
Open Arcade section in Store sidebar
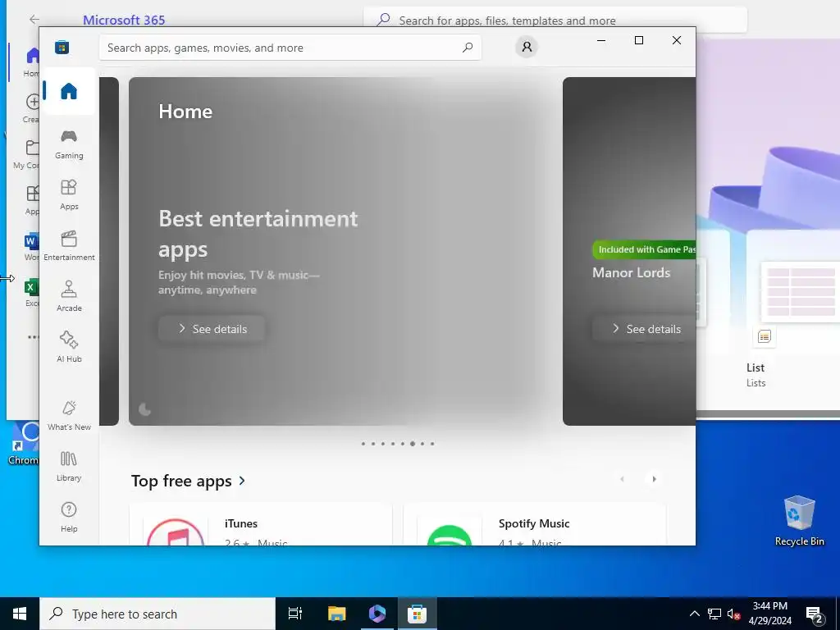(69, 297)
